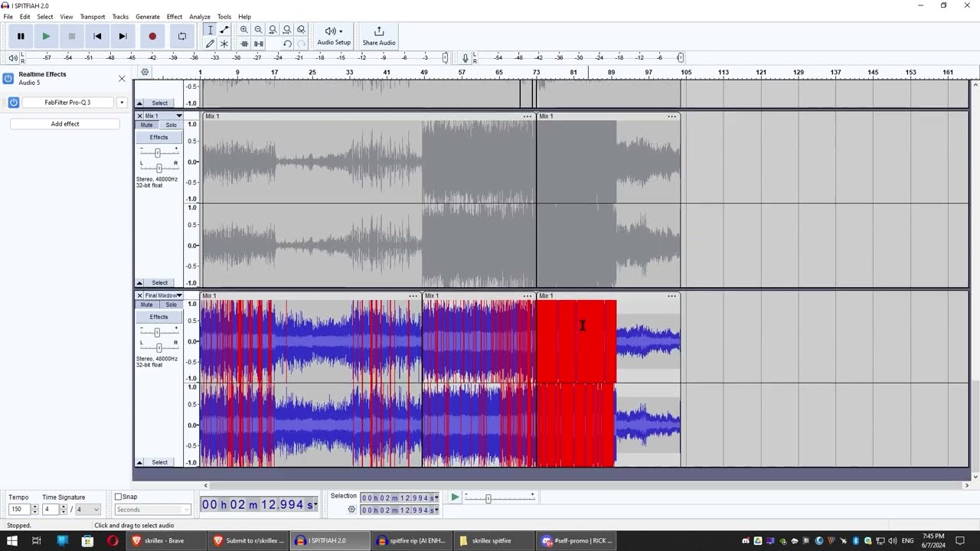Open the Audio Setup dropdown
980x551 pixels.
coord(334,36)
